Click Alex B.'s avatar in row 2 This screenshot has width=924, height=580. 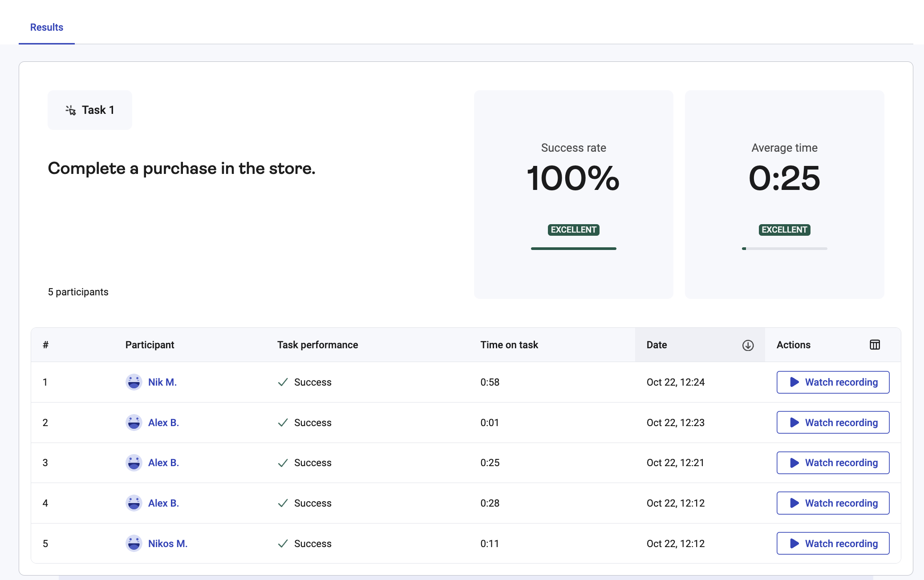(x=134, y=423)
